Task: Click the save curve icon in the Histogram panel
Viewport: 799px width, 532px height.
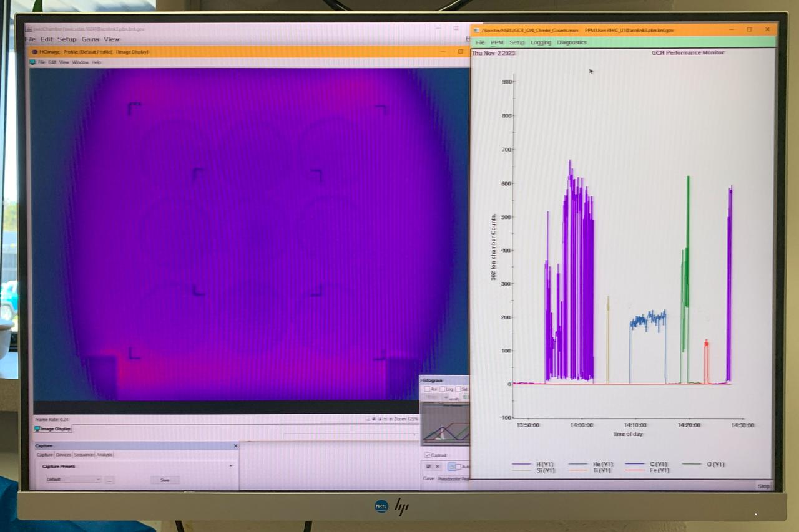Action: point(429,466)
